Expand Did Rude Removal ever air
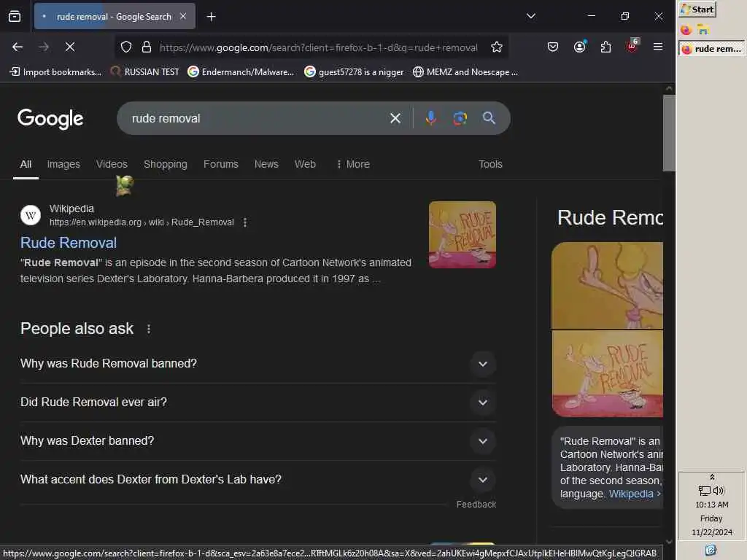The height and width of the screenshot is (560, 747). pos(258,402)
